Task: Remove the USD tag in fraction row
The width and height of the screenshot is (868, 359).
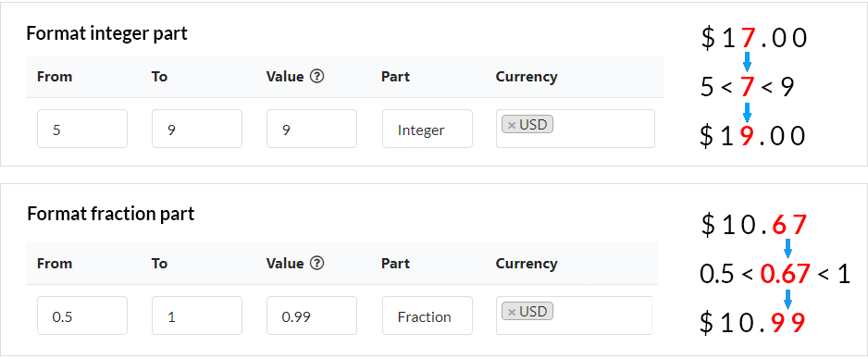Action: (512, 312)
